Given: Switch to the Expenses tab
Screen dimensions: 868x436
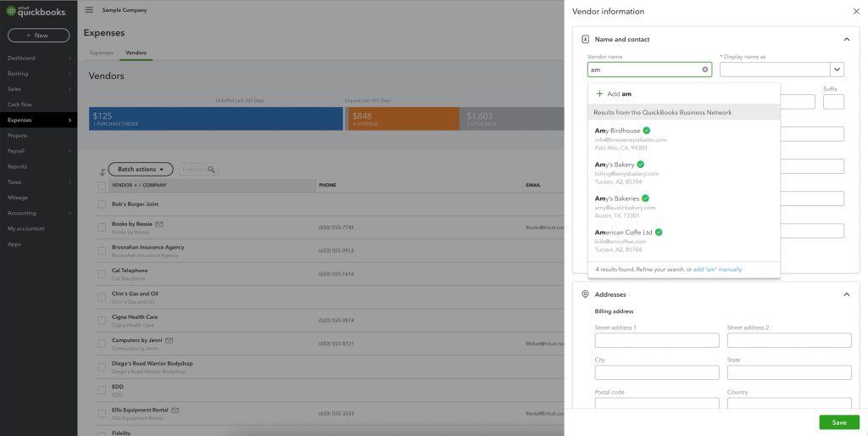Looking at the screenshot, I should pos(102,53).
